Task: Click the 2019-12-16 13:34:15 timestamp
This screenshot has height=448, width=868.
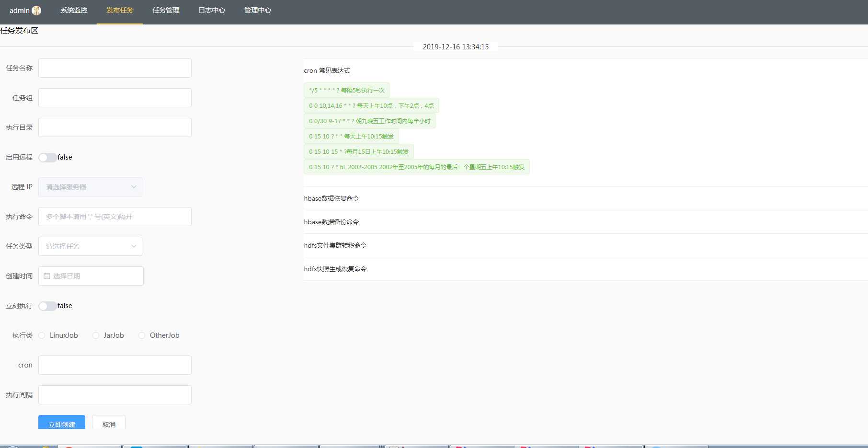Action: tap(456, 46)
